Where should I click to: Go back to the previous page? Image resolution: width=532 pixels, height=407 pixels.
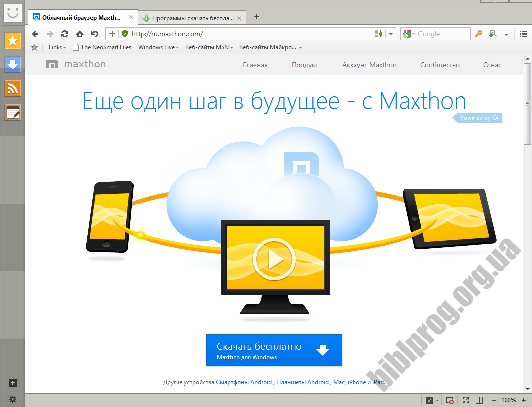[35, 34]
